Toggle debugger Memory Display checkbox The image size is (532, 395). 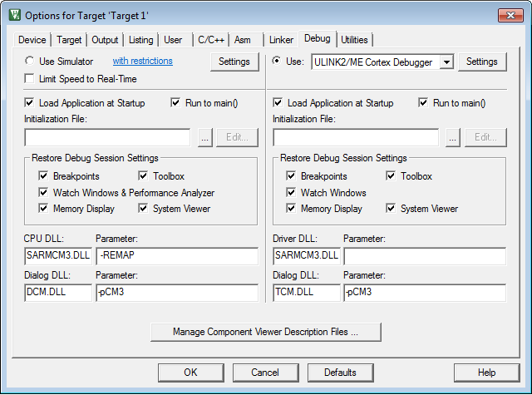pyautogui.click(x=291, y=209)
